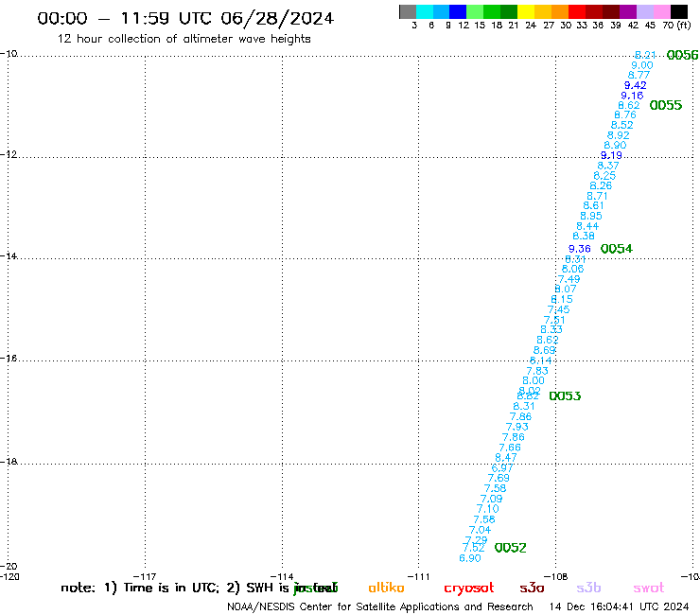Click the wave height value 8.92
700x615 pixels.
[619, 135]
